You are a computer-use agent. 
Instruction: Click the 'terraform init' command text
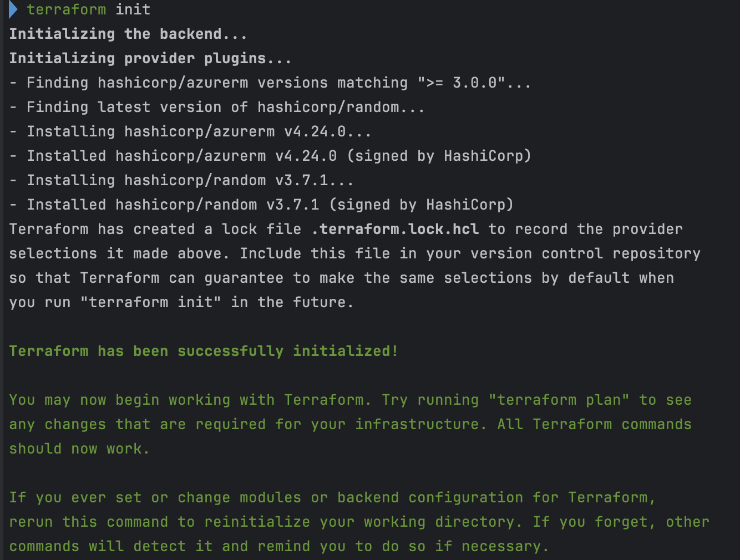tap(89, 9)
